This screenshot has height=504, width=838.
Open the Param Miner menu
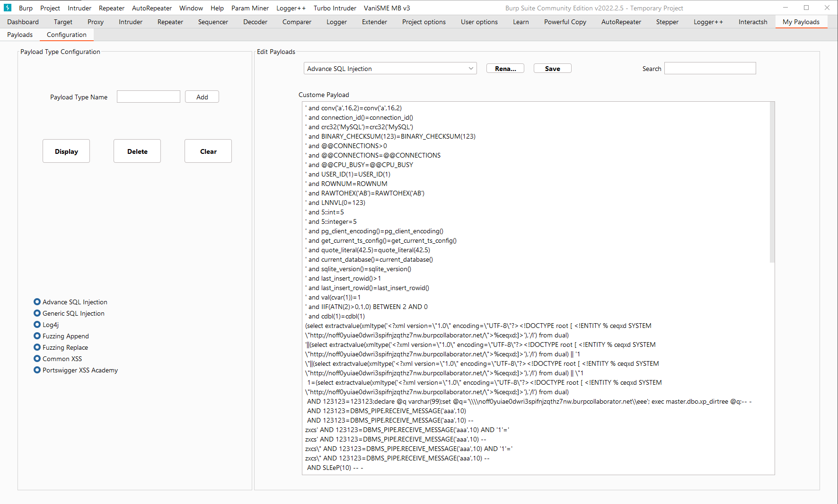click(250, 8)
